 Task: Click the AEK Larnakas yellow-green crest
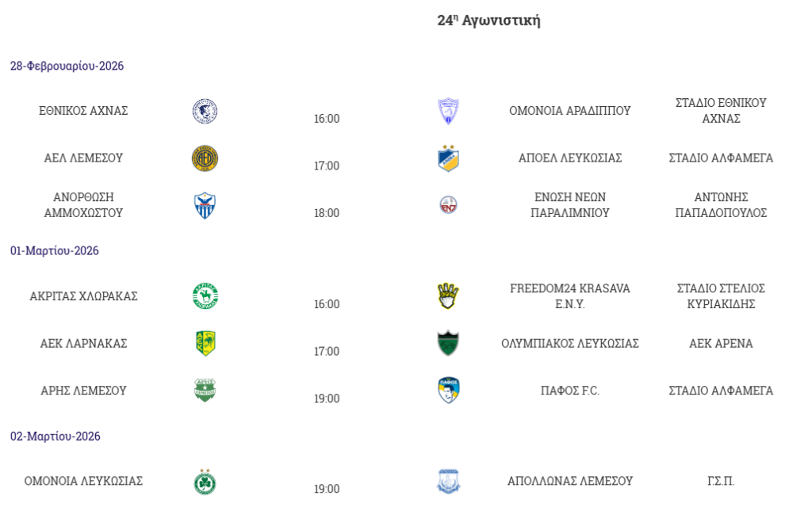coord(205,344)
